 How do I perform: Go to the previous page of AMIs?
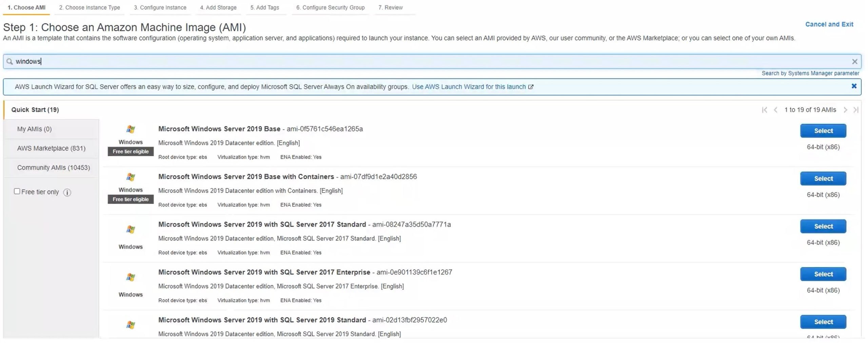(x=775, y=110)
